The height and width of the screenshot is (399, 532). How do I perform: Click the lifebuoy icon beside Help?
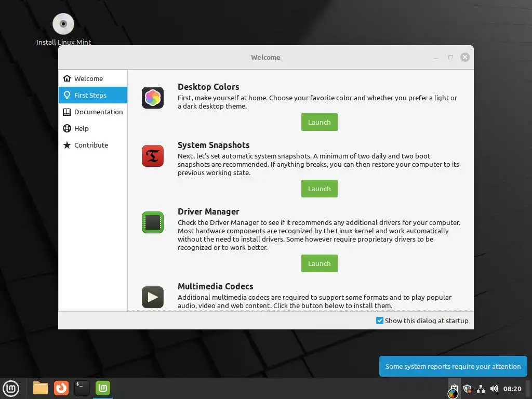pyautogui.click(x=67, y=128)
